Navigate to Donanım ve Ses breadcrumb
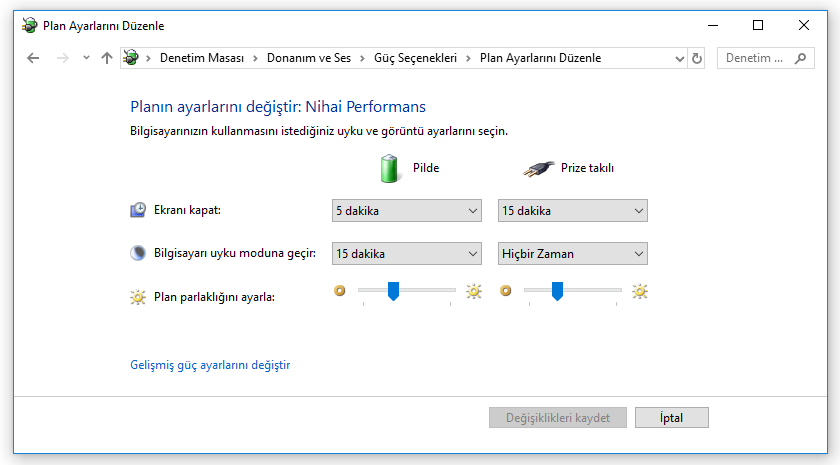The width and height of the screenshot is (840, 465). 308,58
